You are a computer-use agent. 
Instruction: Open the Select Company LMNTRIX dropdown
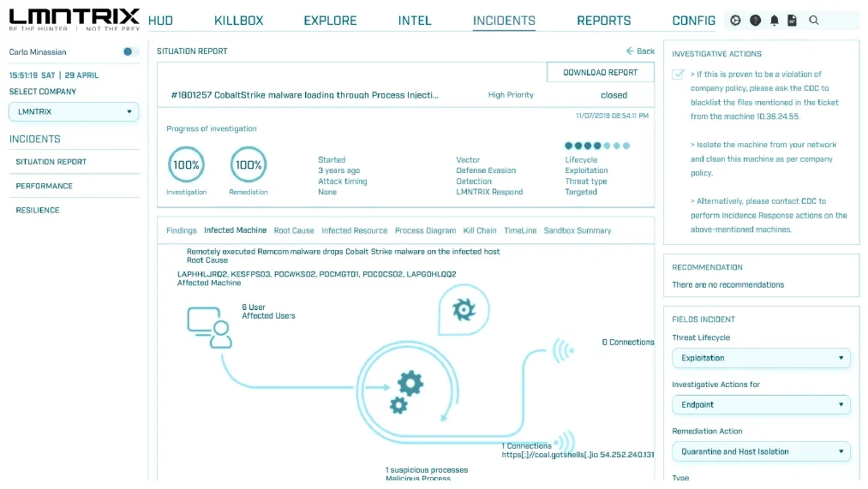[x=74, y=111]
